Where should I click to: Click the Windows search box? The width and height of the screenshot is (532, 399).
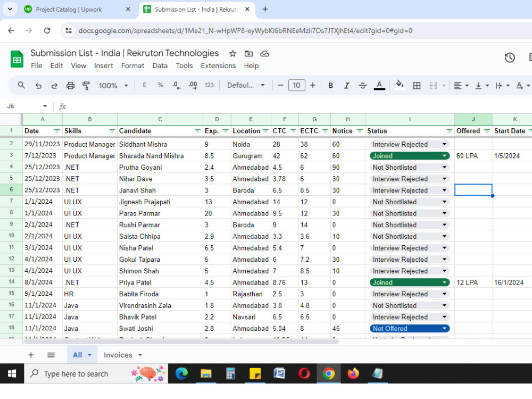tap(96, 373)
